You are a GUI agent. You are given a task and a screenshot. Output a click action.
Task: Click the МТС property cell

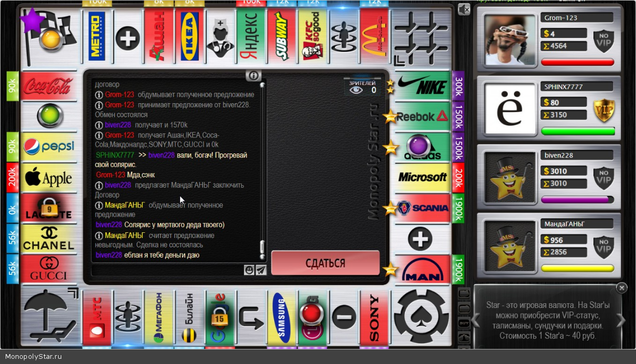[97, 318]
